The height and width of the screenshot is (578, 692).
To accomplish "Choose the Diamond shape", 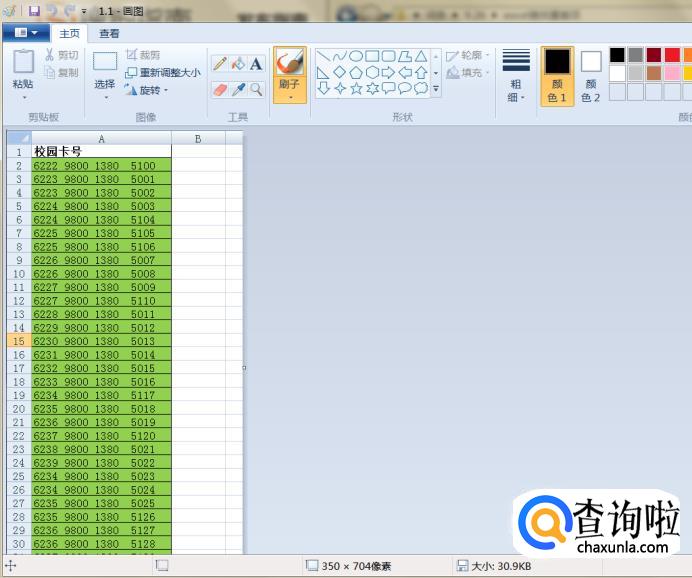I will click(339, 72).
